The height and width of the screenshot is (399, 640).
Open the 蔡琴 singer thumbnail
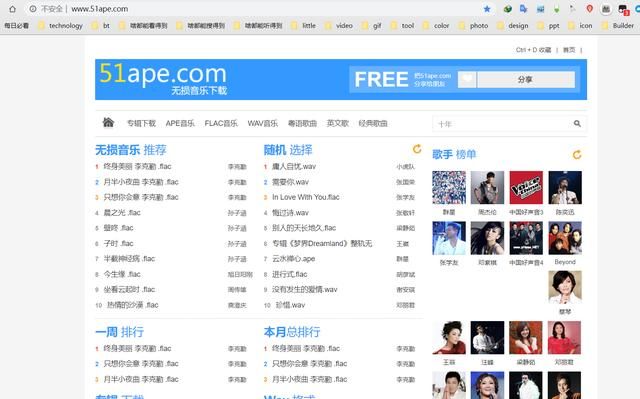[x=565, y=287]
